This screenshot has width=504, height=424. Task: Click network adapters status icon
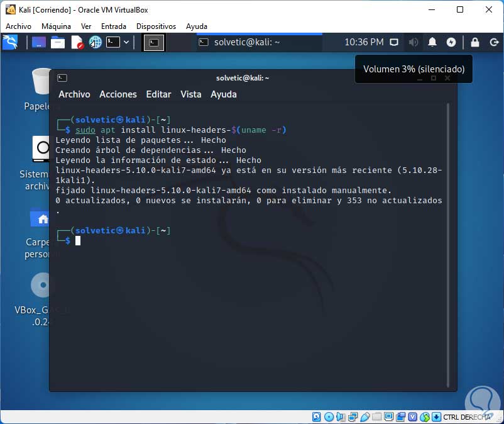pyautogui.click(x=353, y=417)
